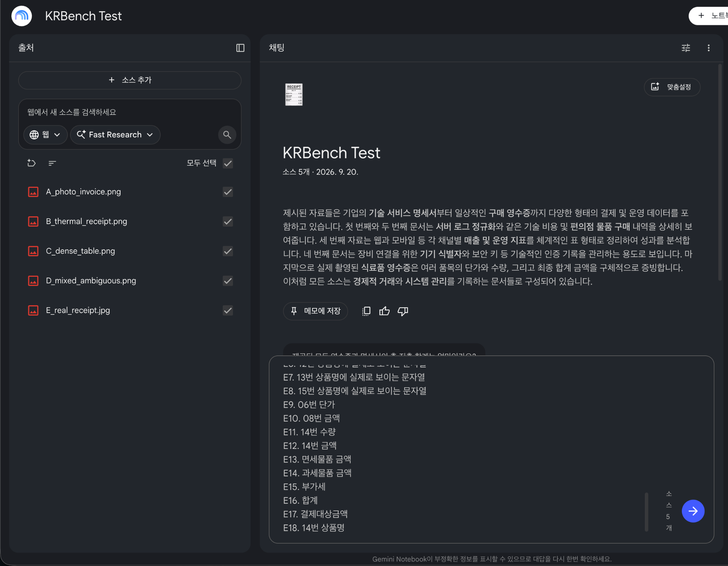The width and height of the screenshot is (728, 566).
Task: Uncheck C_dense_table.png source
Action: [228, 251]
